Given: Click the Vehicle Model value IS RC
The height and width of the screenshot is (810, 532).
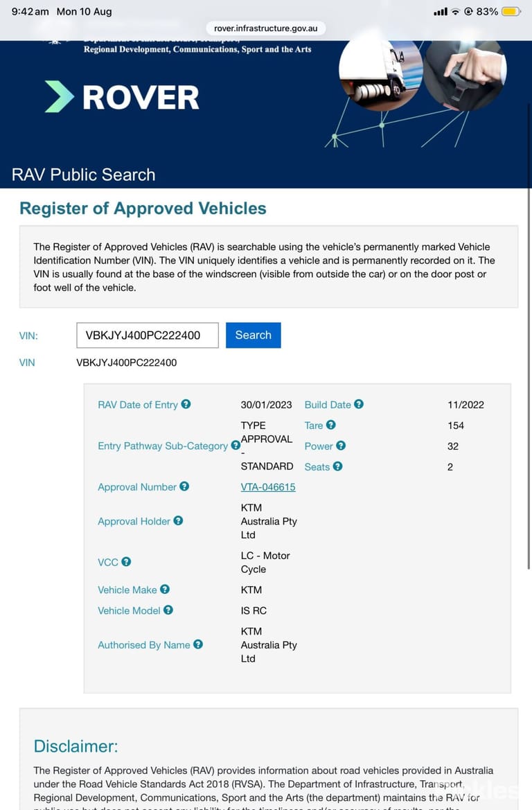Looking at the screenshot, I should (254, 610).
